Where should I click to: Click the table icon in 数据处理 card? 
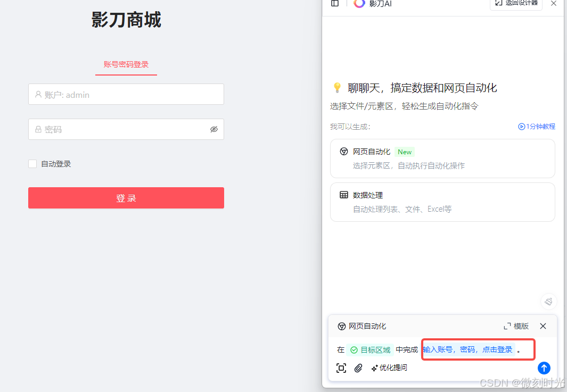[x=344, y=195]
